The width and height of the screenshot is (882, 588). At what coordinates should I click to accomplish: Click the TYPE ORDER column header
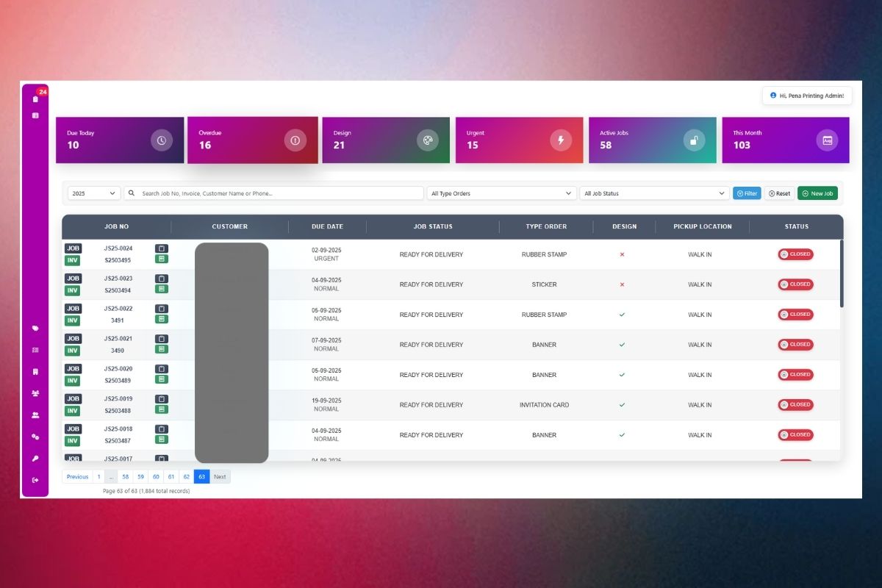click(x=546, y=226)
